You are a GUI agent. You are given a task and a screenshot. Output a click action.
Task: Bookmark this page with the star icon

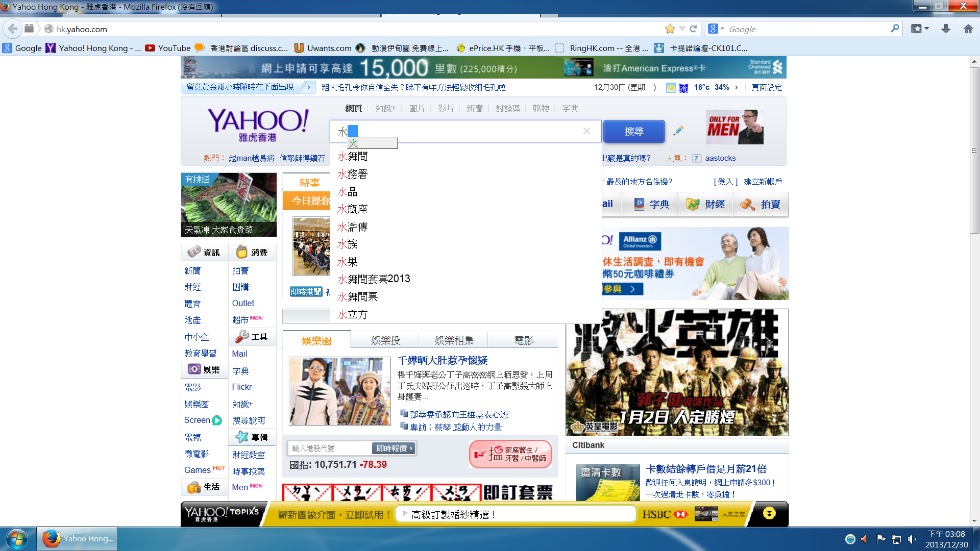coord(670,29)
